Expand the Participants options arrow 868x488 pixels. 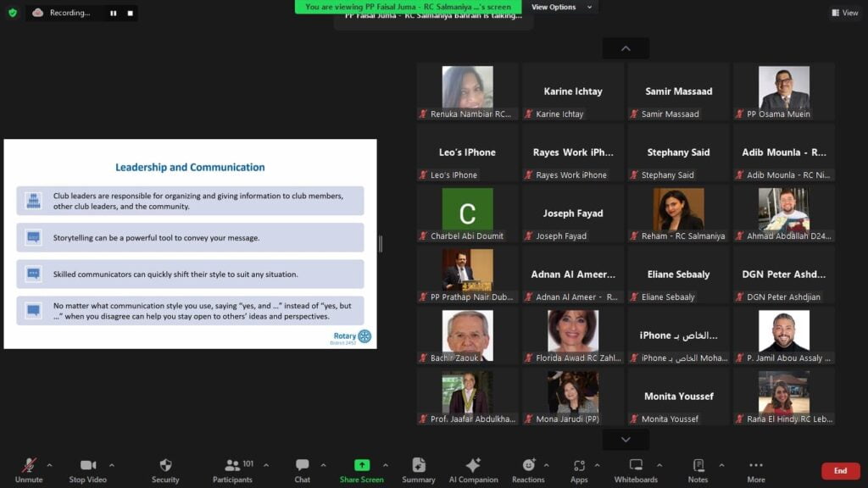[266, 465]
